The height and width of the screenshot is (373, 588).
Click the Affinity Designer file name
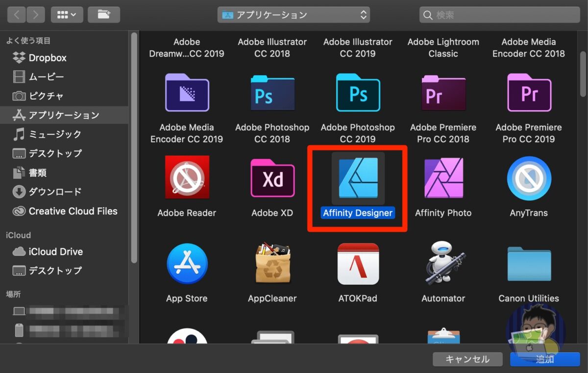pos(358,213)
